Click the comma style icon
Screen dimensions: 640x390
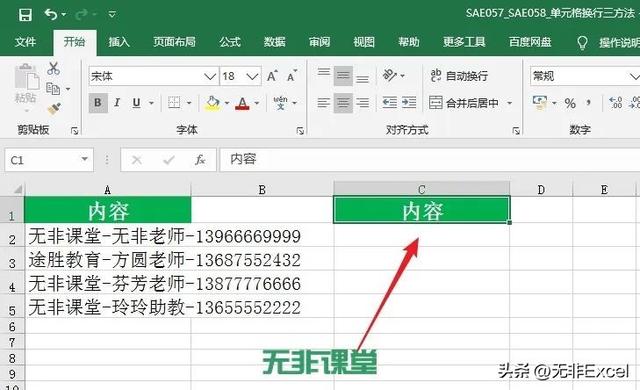(x=588, y=103)
